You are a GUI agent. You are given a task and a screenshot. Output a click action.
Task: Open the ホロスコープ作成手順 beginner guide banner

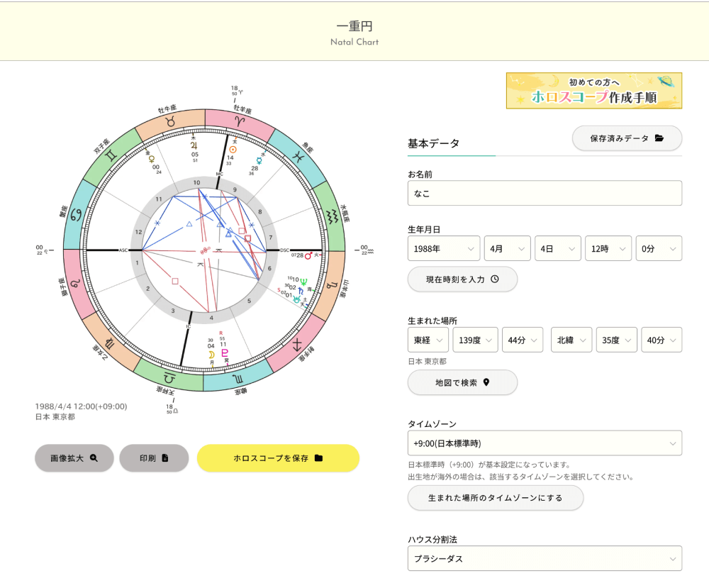click(593, 91)
